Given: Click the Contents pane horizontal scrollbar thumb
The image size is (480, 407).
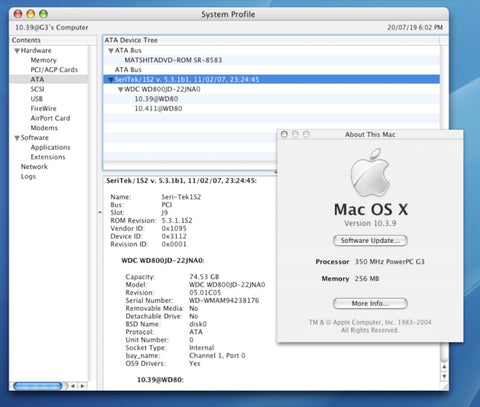Looking at the screenshot, I should pyautogui.click(x=38, y=386).
